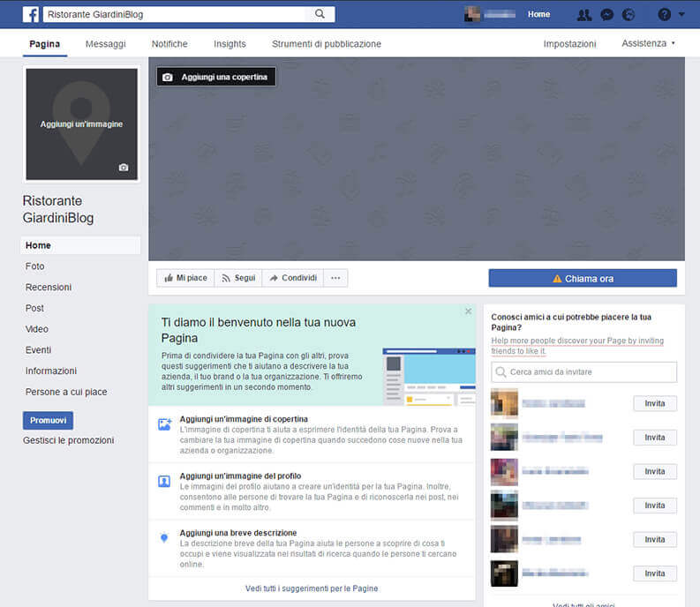Invite the fourth listed friend
Image resolution: width=700 pixels, height=607 pixels.
[x=655, y=506]
